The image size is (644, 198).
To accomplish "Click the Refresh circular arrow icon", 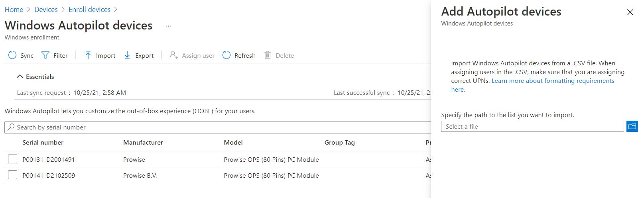I will (226, 55).
